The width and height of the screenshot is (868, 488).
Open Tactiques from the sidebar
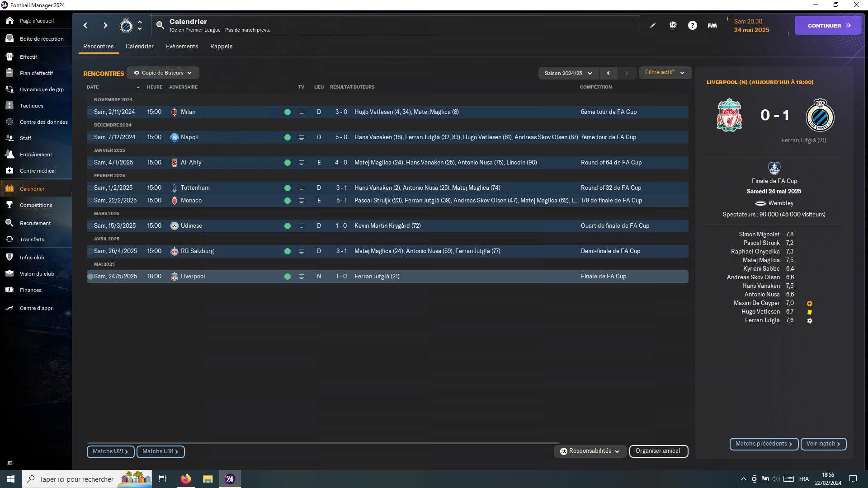pyautogui.click(x=32, y=106)
